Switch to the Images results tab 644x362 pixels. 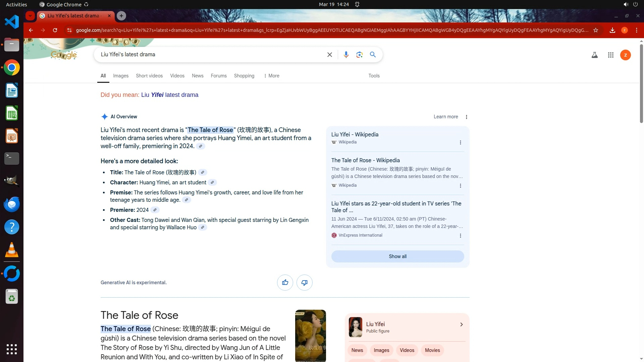[x=120, y=76]
